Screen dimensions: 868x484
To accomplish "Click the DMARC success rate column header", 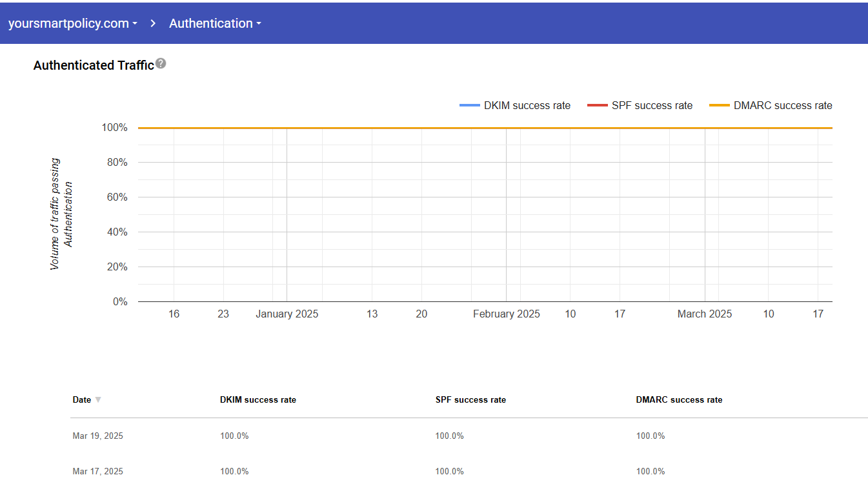I will click(679, 400).
